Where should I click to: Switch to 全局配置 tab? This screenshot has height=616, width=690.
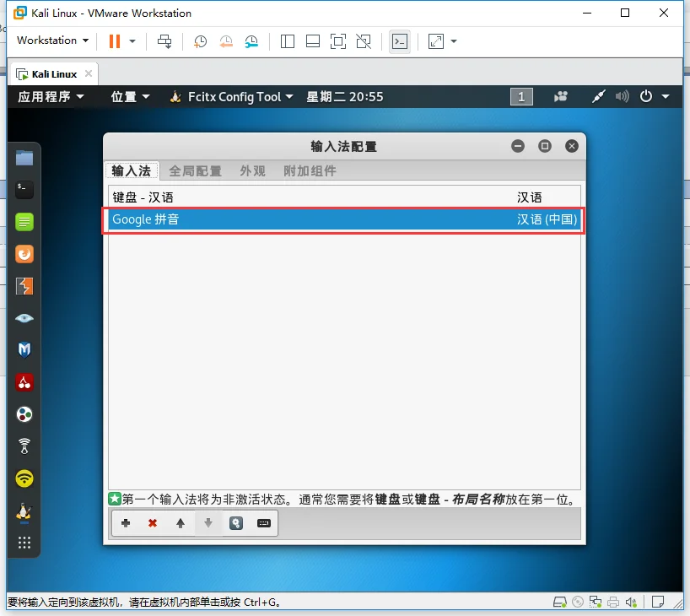click(195, 170)
